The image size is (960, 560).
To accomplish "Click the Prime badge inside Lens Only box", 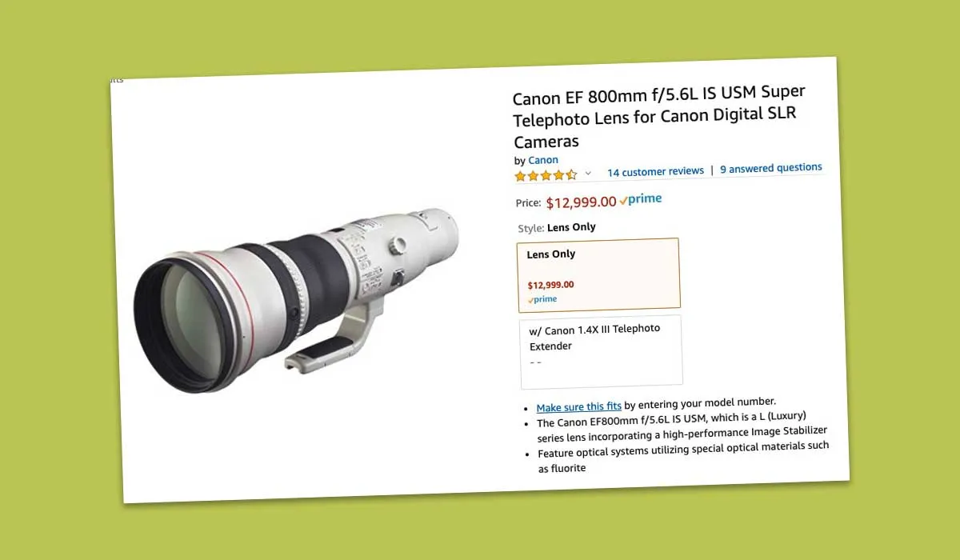I will click(542, 299).
